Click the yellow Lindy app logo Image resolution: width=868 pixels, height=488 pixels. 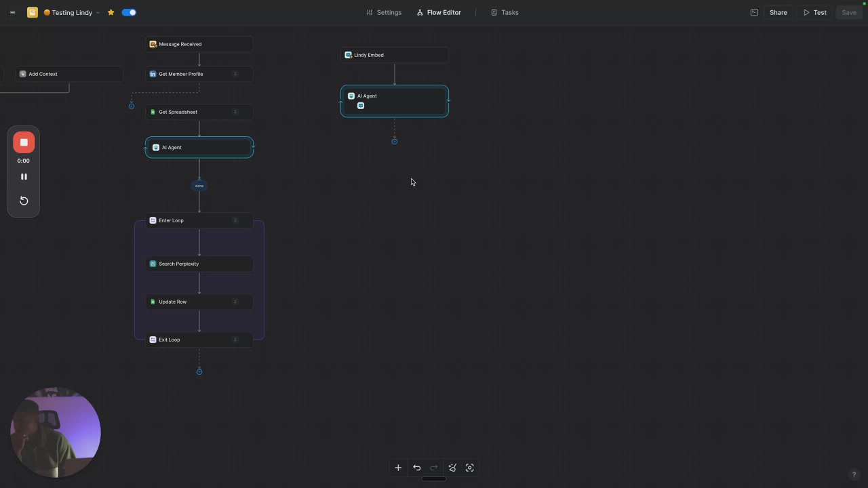point(32,12)
